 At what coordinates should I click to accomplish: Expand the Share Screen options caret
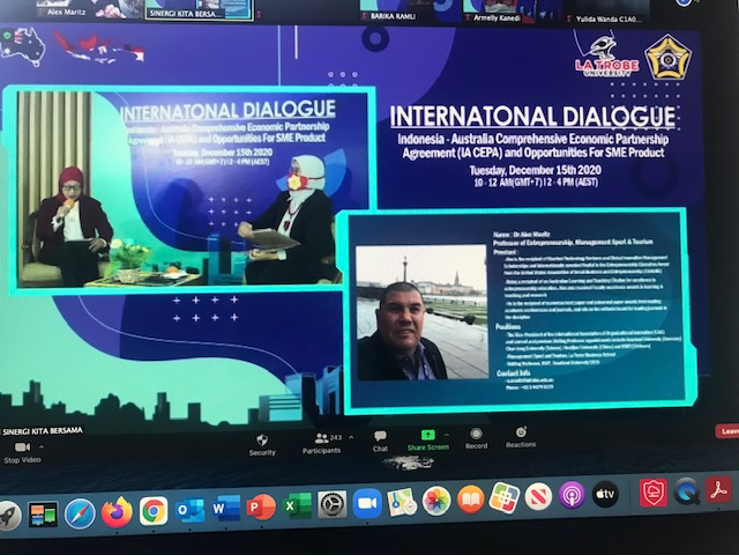[446, 434]
